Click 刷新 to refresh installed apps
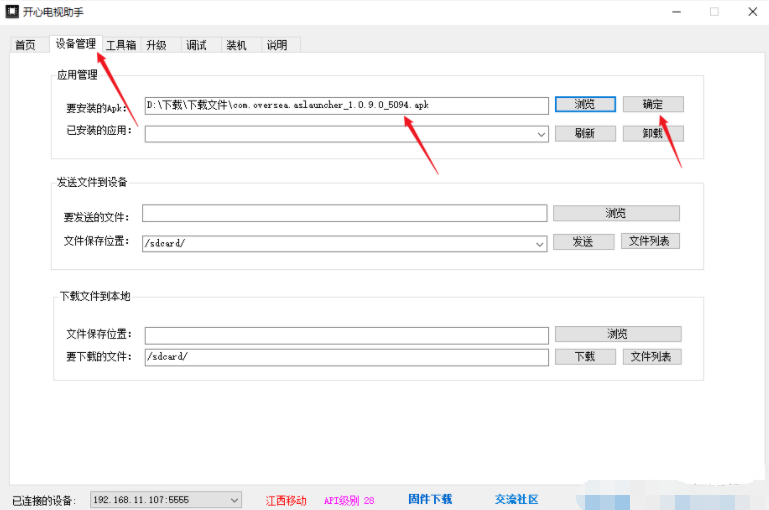 tap(585, 133)
